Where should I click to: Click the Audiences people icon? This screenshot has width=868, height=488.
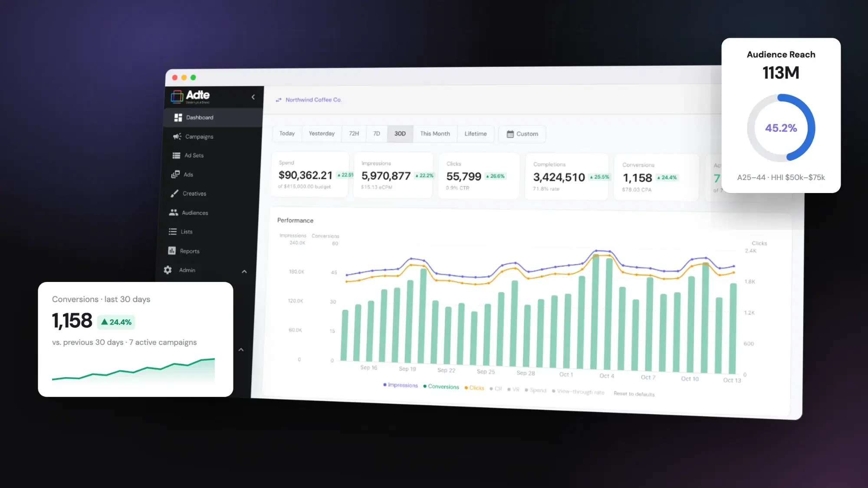pos(174,213)
